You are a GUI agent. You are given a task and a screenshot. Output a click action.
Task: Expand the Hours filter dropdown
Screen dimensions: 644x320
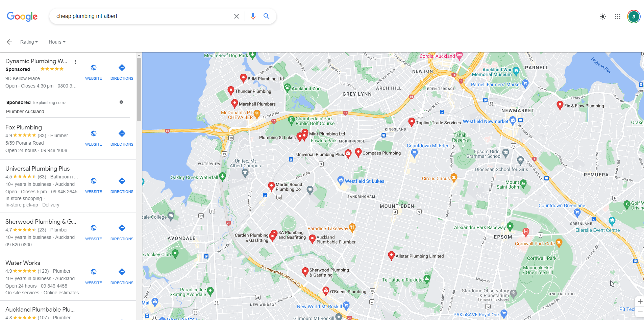point(57,42)
